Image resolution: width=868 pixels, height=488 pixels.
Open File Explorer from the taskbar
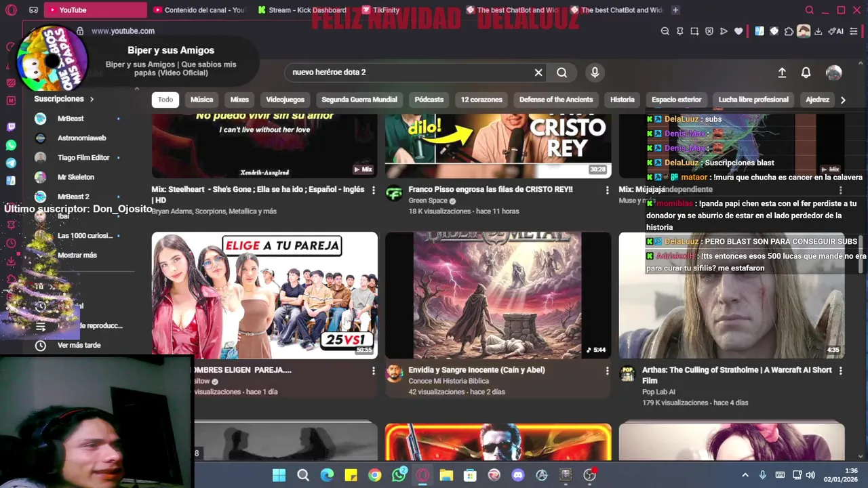pyautogui.click(x=446, y=475)
